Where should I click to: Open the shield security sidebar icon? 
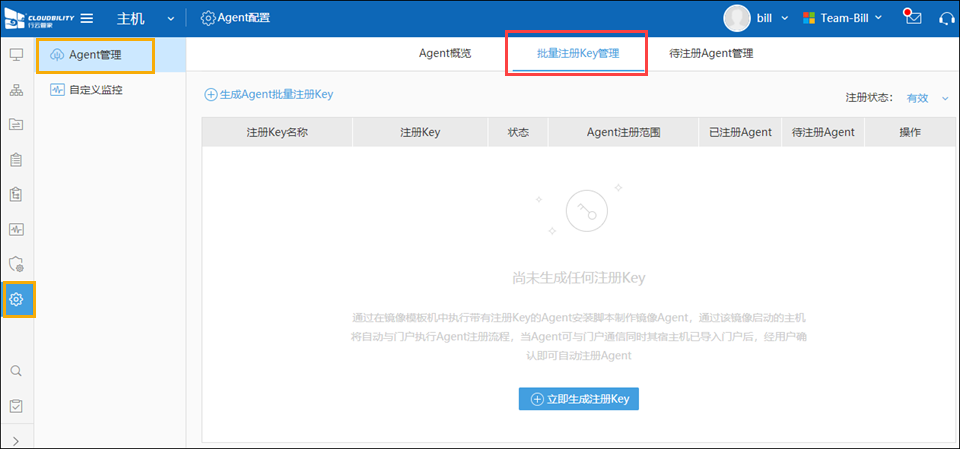click(17, 264)
